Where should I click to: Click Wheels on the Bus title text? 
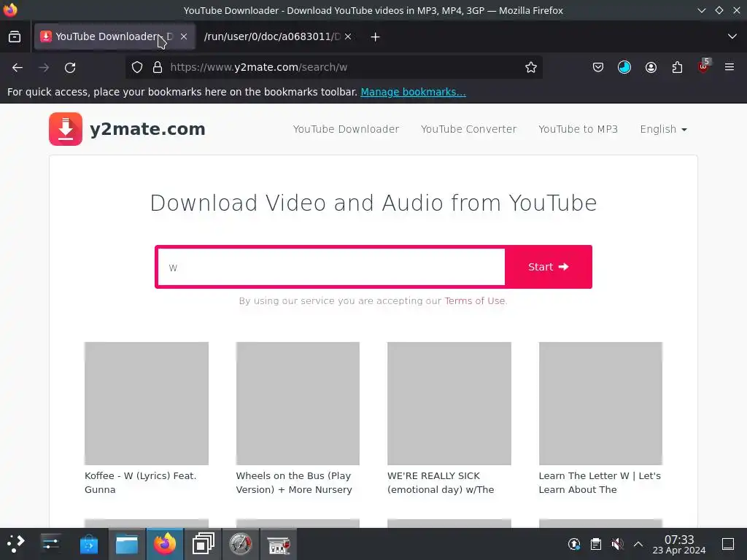pyautogui.click(x=294, y=483)
